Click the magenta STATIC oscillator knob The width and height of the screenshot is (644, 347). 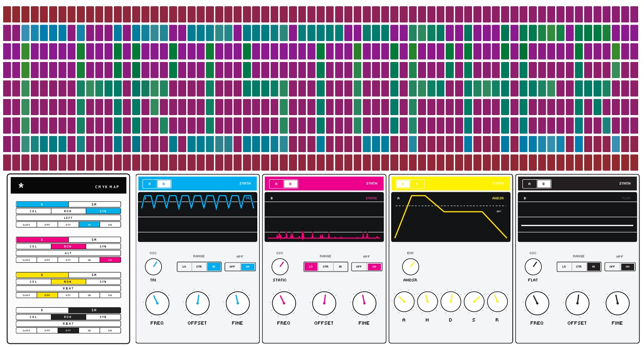280,267
